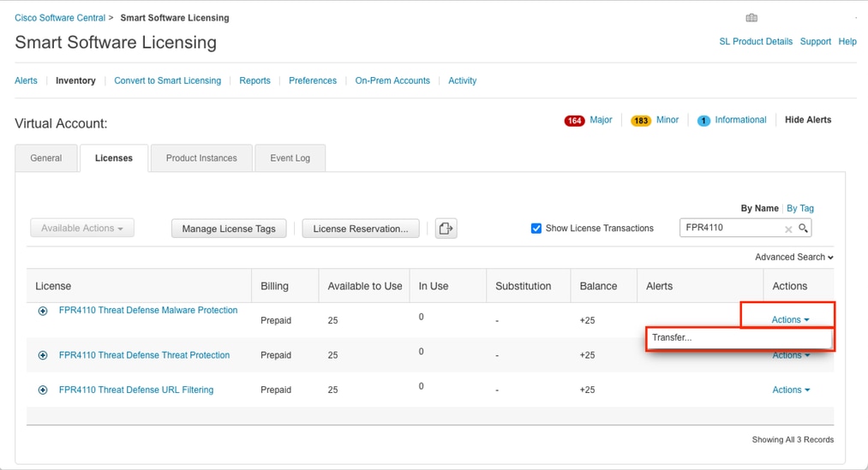
Task: Open Actions dropdown for URL Filtering
Action: (791, 390)
